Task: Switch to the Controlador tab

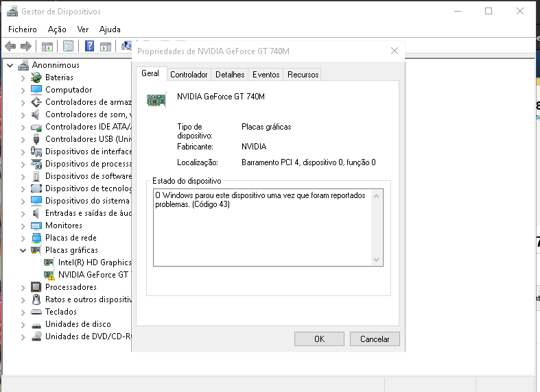Action: (189, 75)
